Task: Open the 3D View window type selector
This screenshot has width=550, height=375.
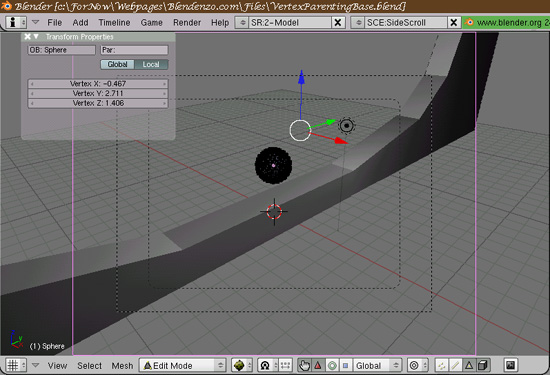Action: [16, 366]
